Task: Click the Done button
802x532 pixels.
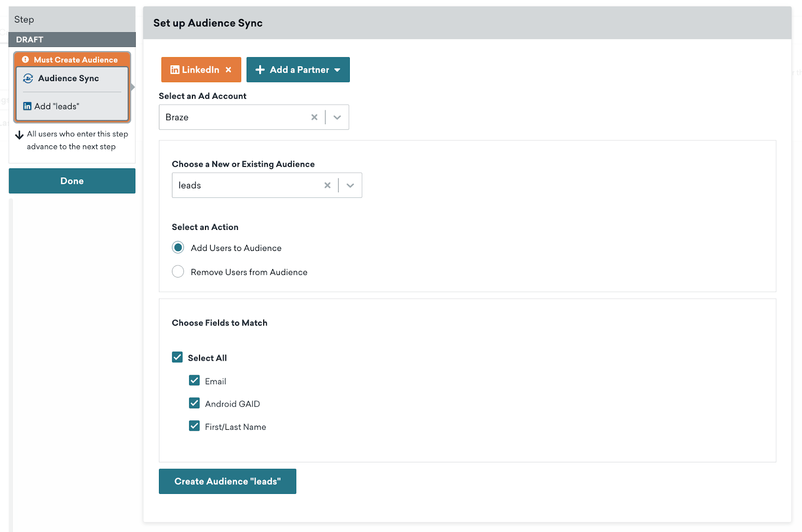Action: (72, 181)
